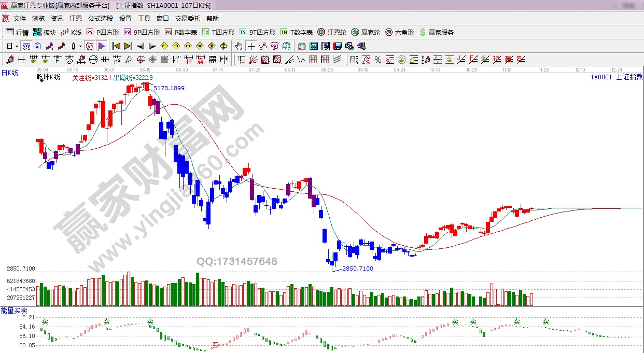Click the calculator icon in toolbar
The image size is (644, 353).
[x=313, y=46]
